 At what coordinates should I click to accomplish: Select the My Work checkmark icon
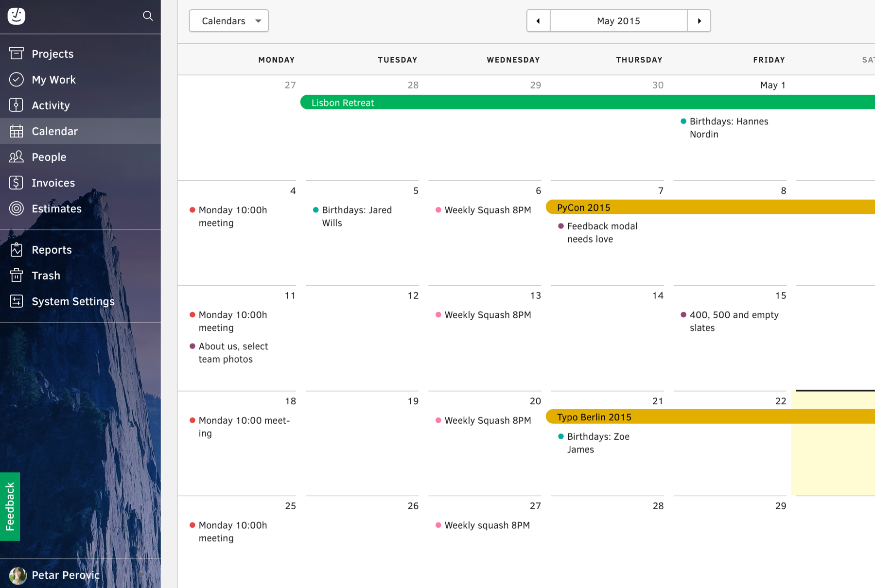point(16,79)
